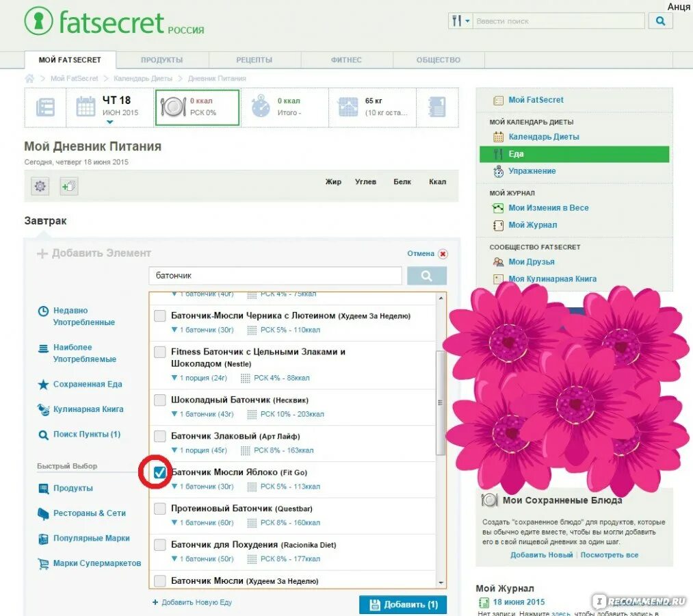
Task: Check Протеиновый Батончик Questbar checkbox
Action: point(159,509)
